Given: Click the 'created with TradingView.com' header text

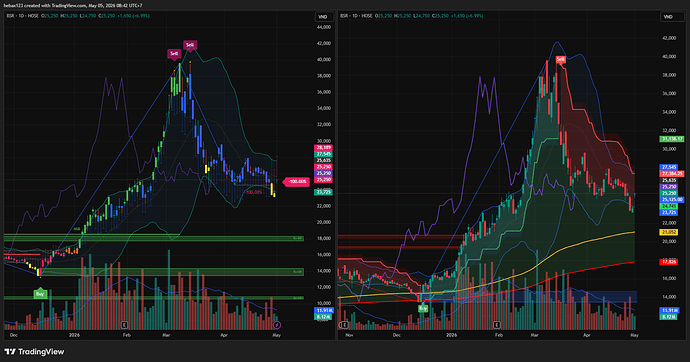Looking at the screenshot, I should tap(54, 5).
